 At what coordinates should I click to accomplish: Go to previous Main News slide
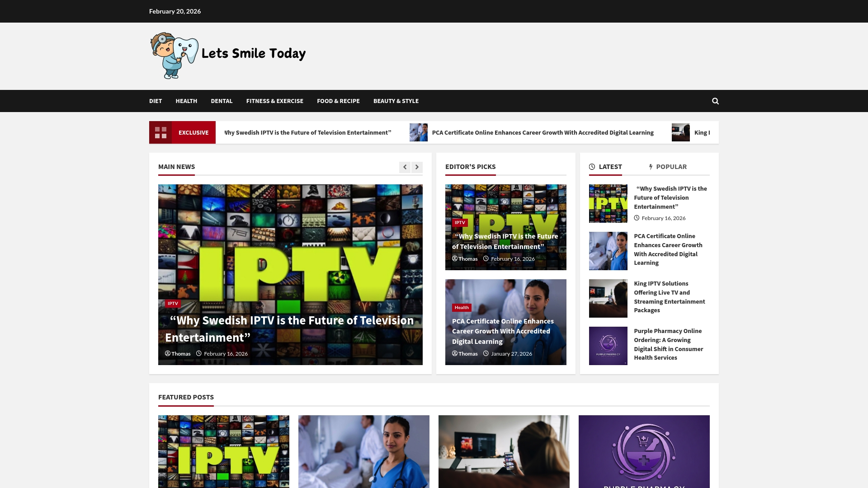[x=405, y=167]
